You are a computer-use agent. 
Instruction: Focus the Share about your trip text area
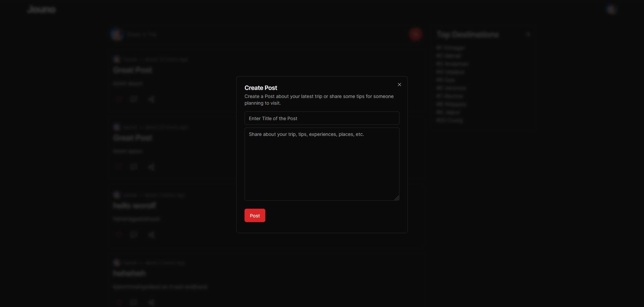pos(322,164)
